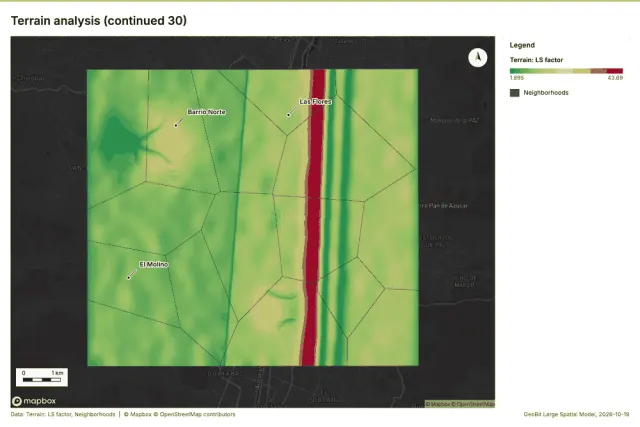This screenshot has height=427, width=640.
Task: Click the Terrain: LS factor legend label
Action: [536, 60]
